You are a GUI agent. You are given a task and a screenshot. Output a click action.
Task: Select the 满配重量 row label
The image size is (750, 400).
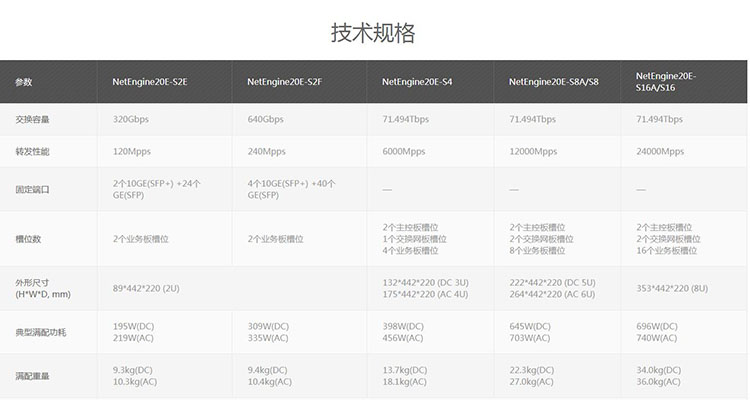tap(32, 376)
